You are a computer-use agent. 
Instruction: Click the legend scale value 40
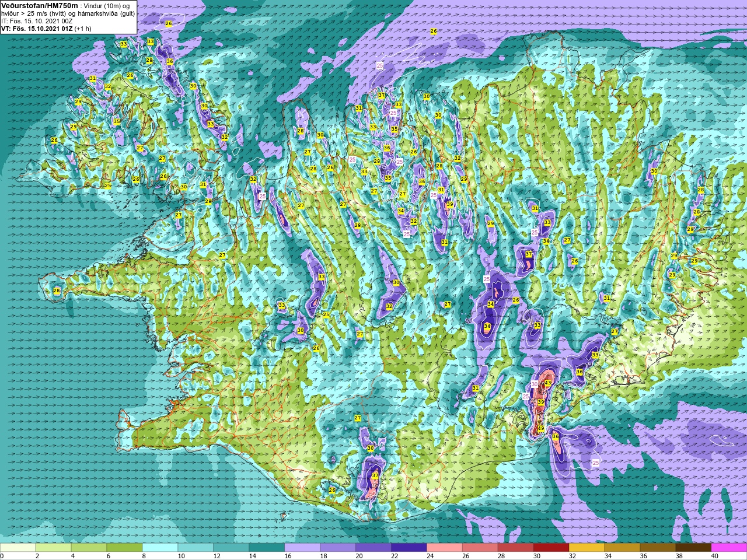[715, 556]
